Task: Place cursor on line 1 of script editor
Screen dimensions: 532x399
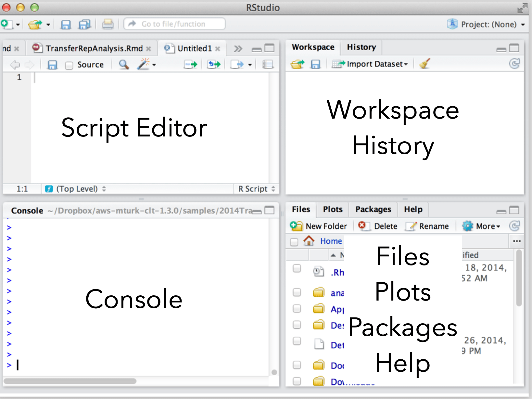Action: click(149, 77)
